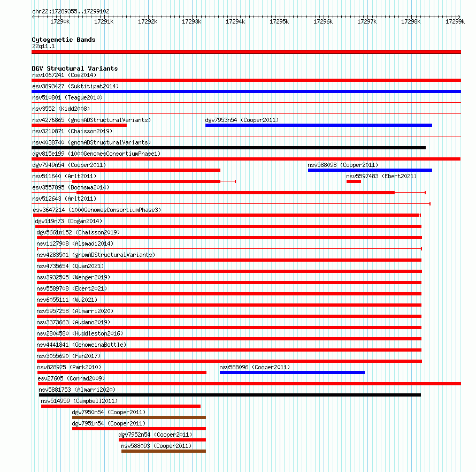Screen dimensions: 476x472
Task: Open nsv6055111 (Wu2021) variant
Action: [x=67, y=300]
